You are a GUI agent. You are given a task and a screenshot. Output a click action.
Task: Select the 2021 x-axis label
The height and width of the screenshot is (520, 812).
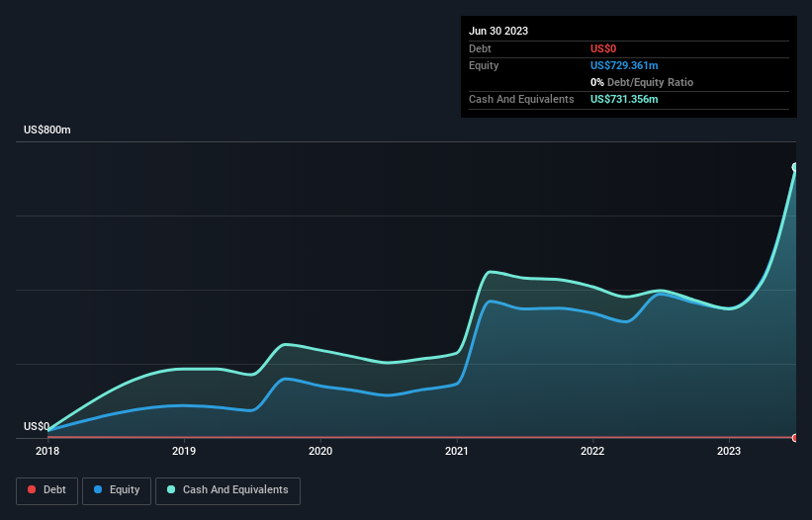(457, 451)
